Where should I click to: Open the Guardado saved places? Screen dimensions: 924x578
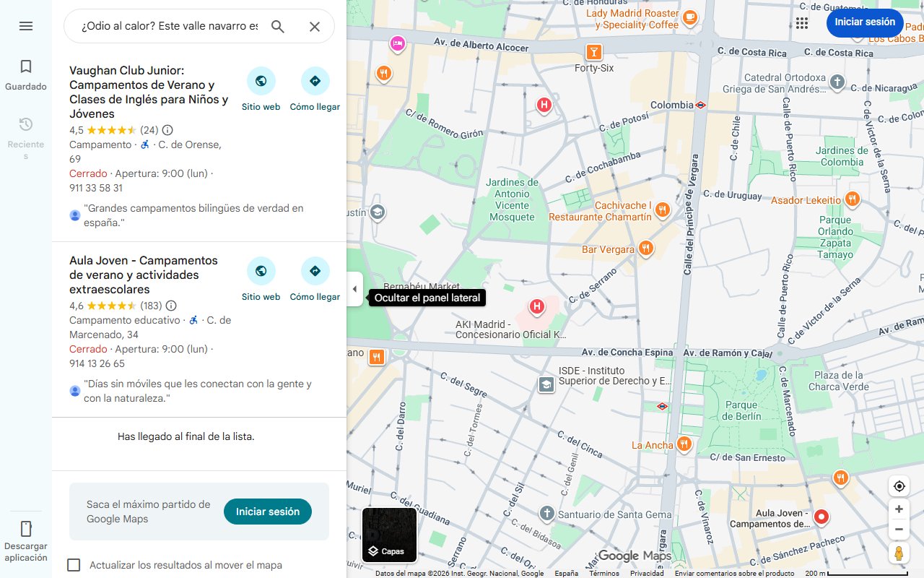26,74
